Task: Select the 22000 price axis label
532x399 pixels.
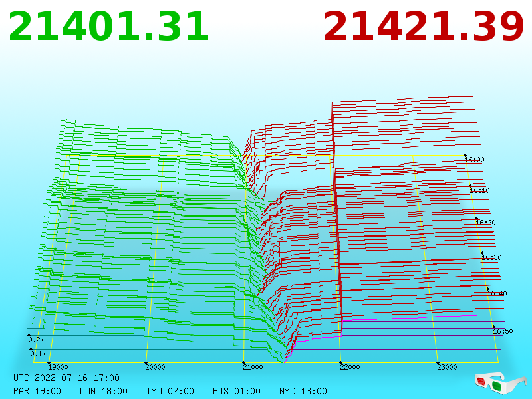Action: (350, 367)
